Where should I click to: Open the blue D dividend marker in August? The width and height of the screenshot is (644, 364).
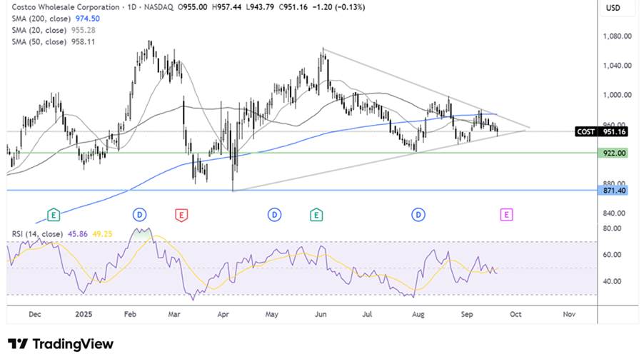click(x=418, y=215)
